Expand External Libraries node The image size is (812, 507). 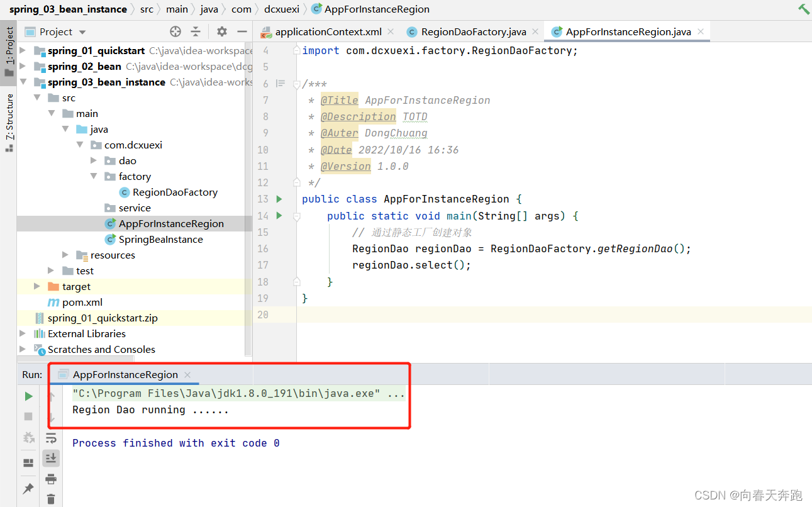[x=23, y=333]
